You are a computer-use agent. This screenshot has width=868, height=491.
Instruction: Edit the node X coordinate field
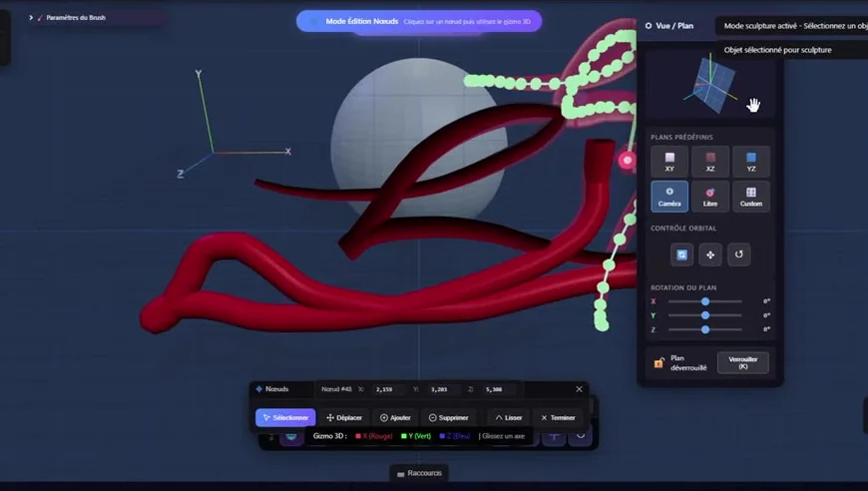pos(388,389)
